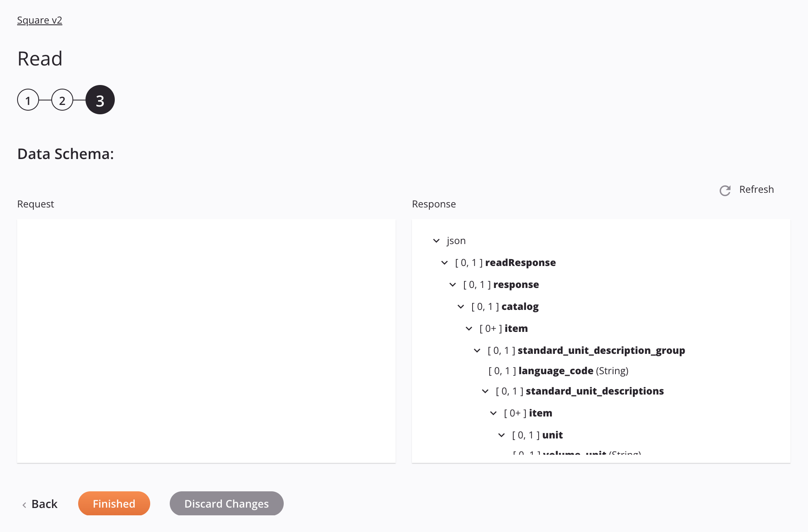Click the Back button
Viewport: 808px width, 532px height.
pyautogui.click(x=39, y=503)
